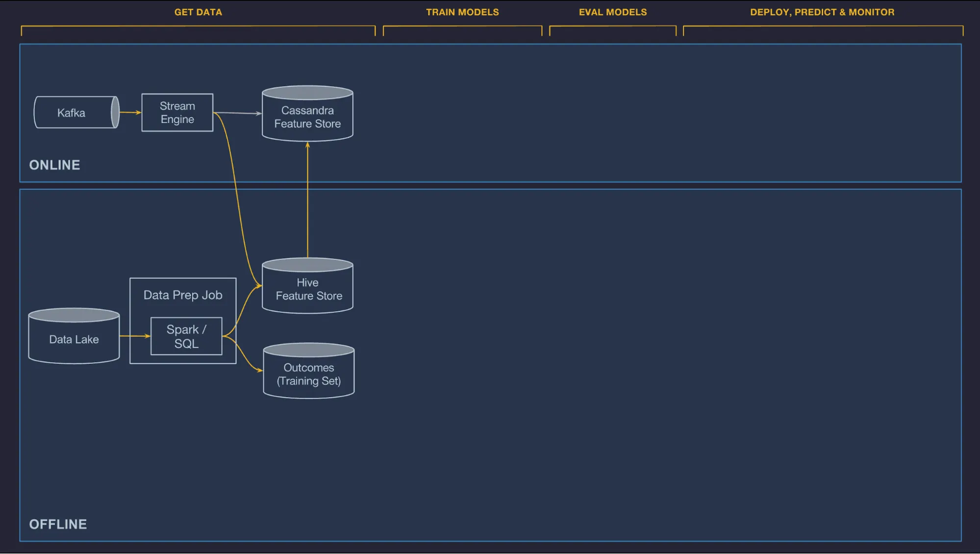Click DEPLOY, PREDICT & MONITOR heading

[x=822, y=12]
